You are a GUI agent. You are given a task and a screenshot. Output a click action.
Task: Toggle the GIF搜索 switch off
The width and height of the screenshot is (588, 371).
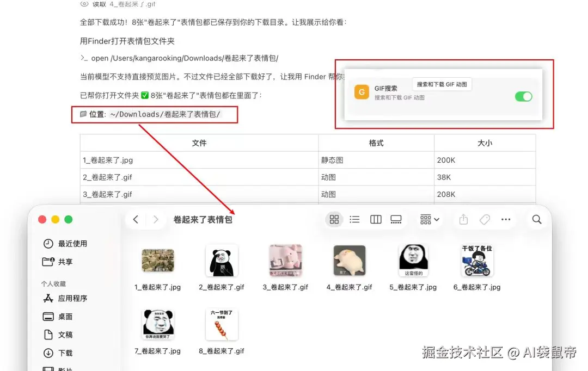tap(524, 97)
